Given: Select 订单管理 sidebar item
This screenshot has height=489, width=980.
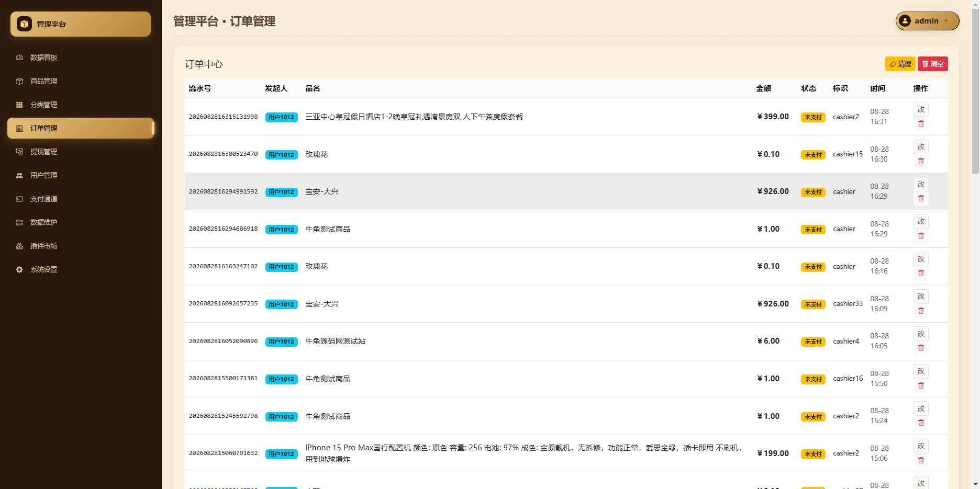Looking at the screenshot, I should point(81,128).
